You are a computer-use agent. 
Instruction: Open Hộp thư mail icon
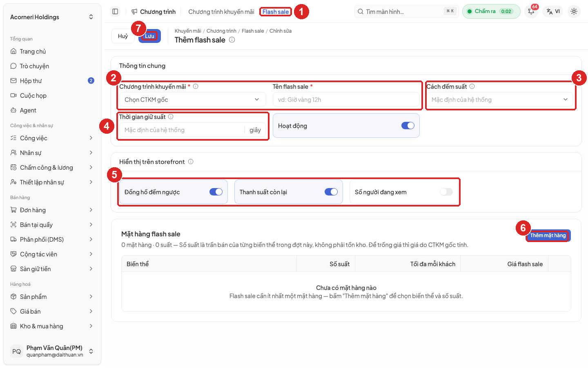(13, 81)
